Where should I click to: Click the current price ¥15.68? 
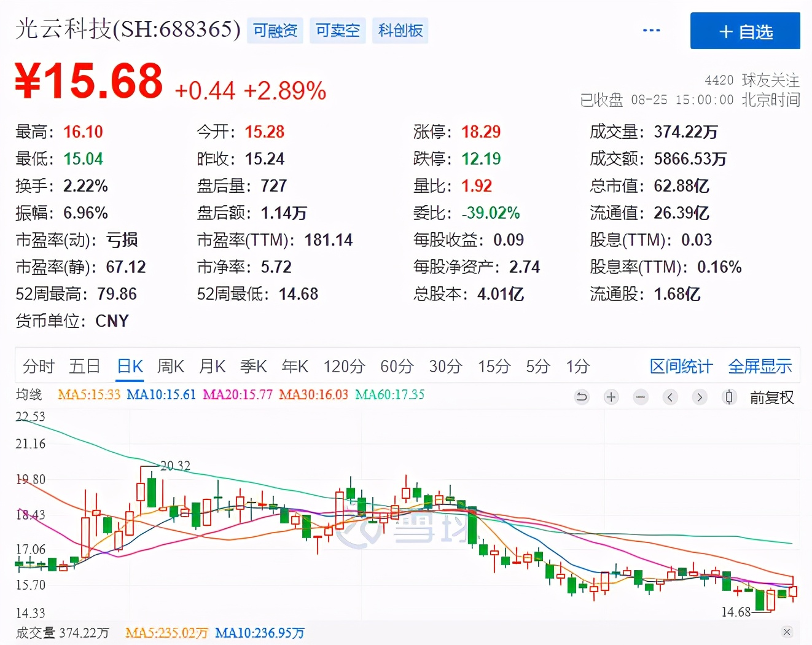pos(89,81)
